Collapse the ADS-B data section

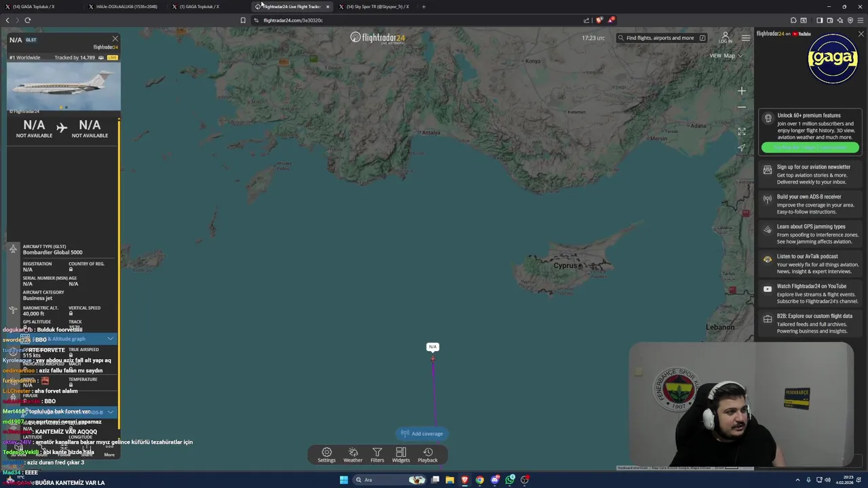pyautogui.click(x=110, y=412)
